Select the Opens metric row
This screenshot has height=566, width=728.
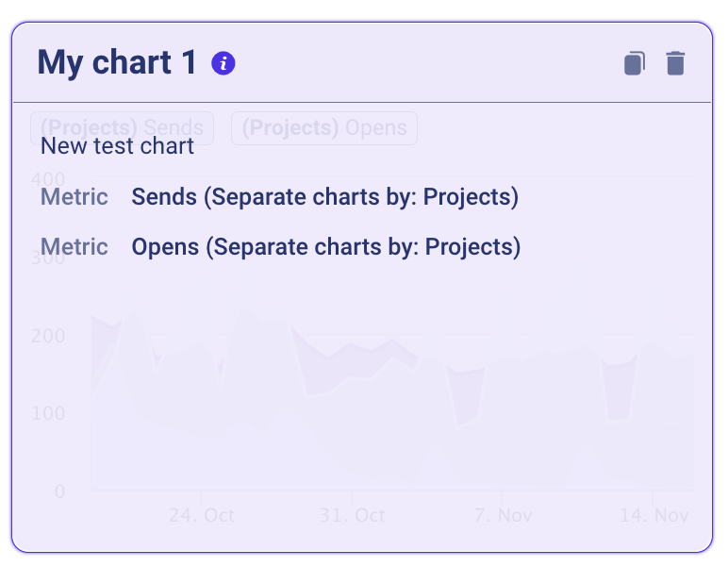280,246
